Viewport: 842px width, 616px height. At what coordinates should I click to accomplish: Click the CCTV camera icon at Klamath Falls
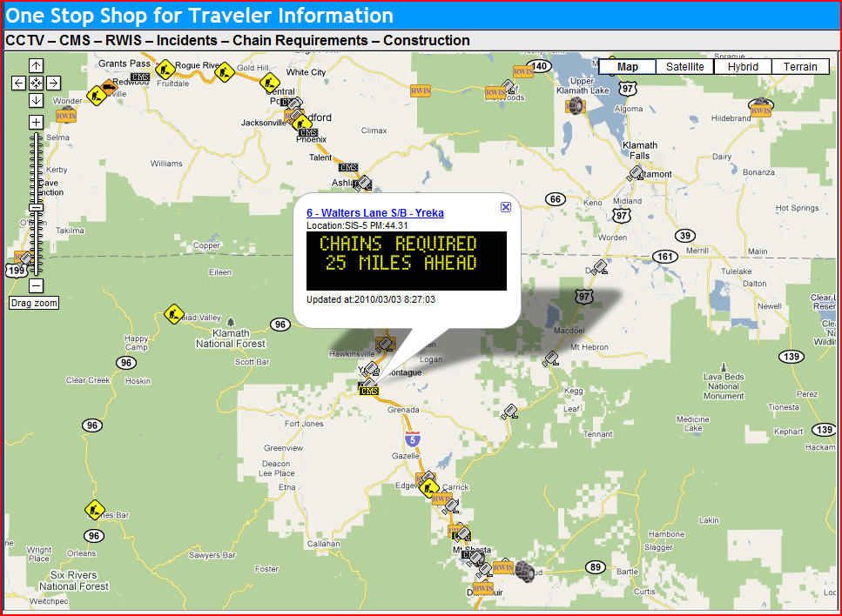pyautogui.click(x=636, y=173)
